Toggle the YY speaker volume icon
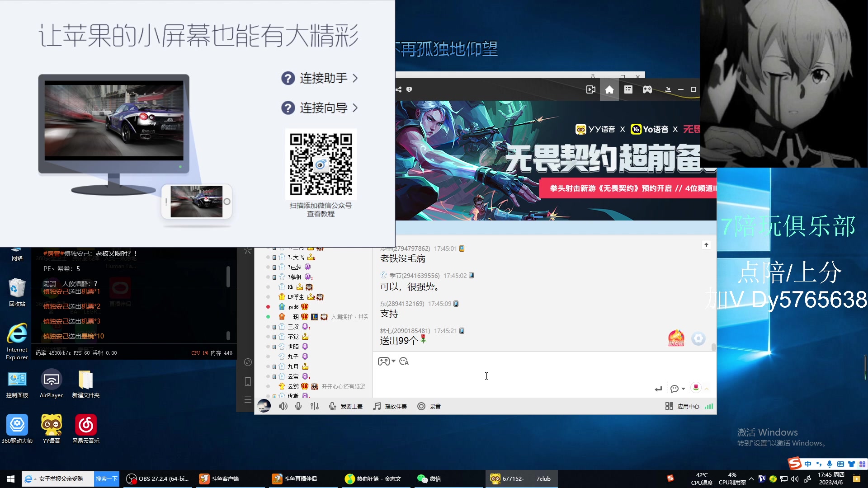The image size is (868, 488). [283, 406]
